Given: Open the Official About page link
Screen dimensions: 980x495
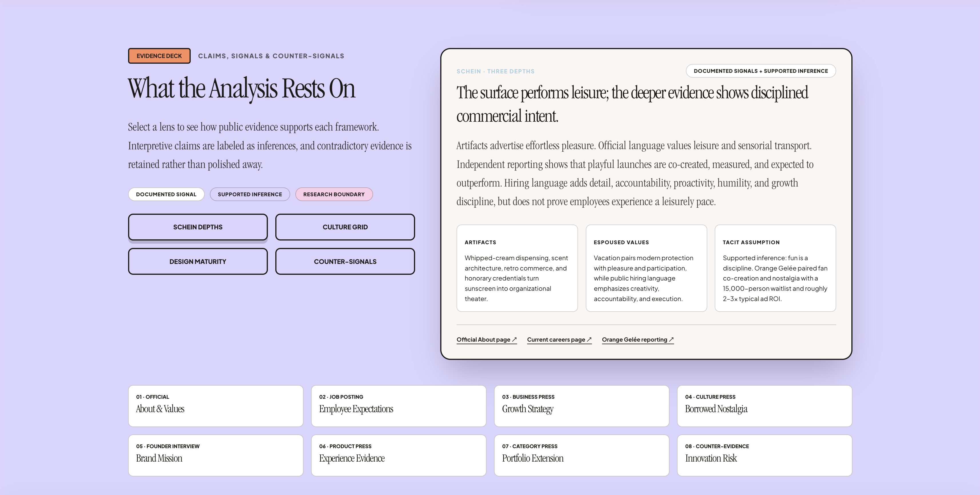Looking at the screenshot, I should (487, 340).
